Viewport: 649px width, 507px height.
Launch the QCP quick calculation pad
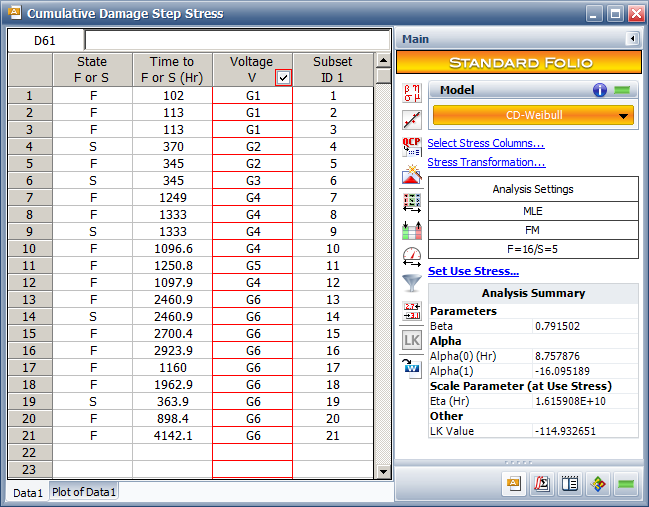[412, 147]
